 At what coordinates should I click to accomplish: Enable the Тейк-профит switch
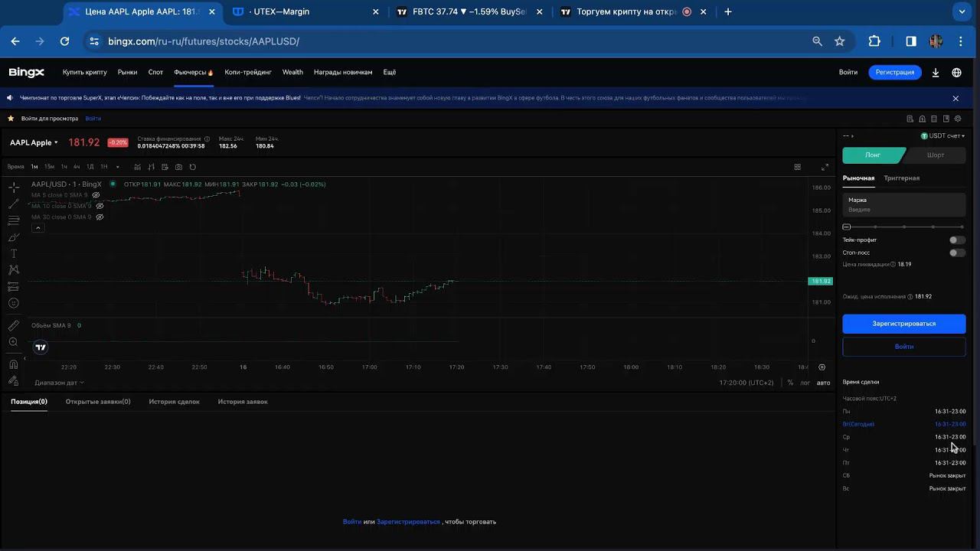click(x=957, y=240)
